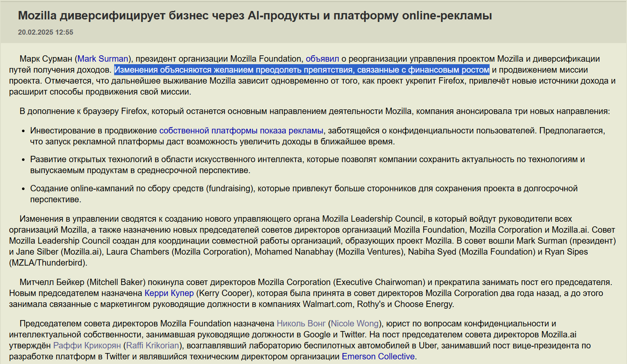Click the text "Walmart.com"
Viewport: 627px width, 364px height.
coord(327,304)
